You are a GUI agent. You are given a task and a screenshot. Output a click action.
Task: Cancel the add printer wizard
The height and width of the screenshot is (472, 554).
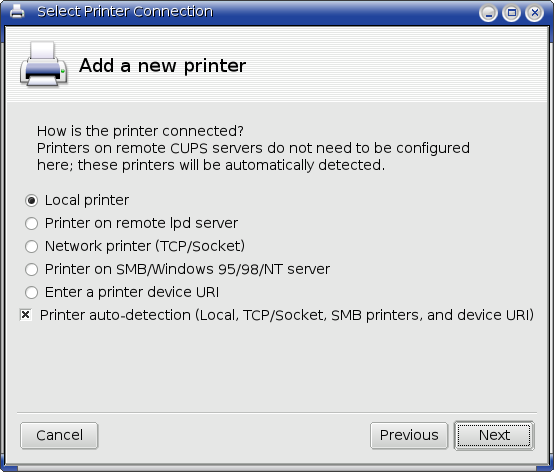click(59, 436)
